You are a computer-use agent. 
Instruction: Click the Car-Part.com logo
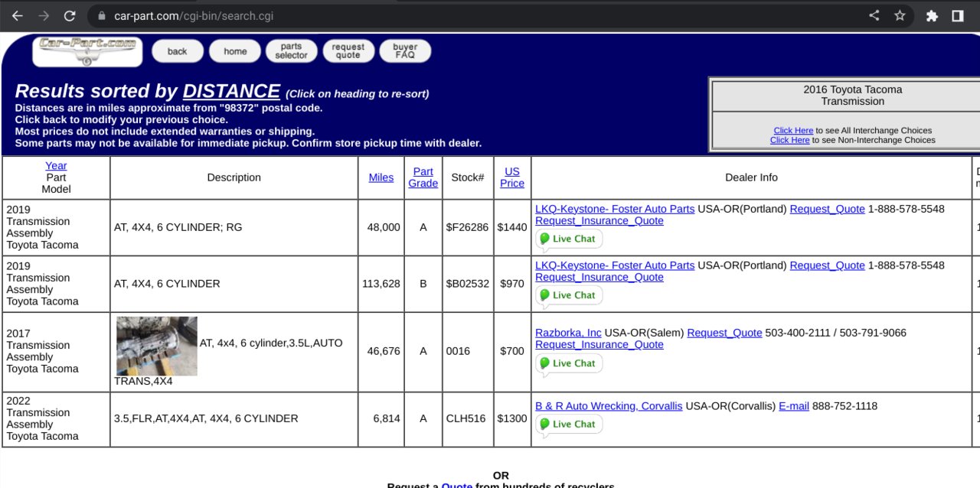point(88,51)
